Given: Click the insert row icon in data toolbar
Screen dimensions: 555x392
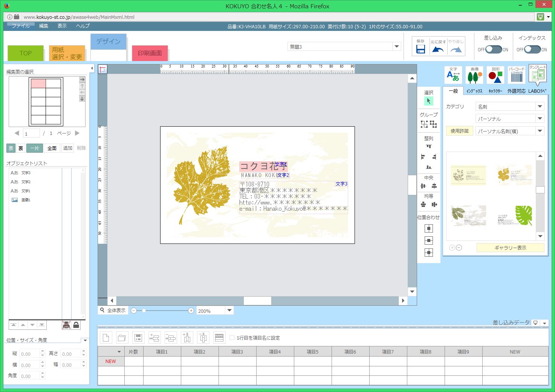Looking at the screenshot, I should coord(154,338).
